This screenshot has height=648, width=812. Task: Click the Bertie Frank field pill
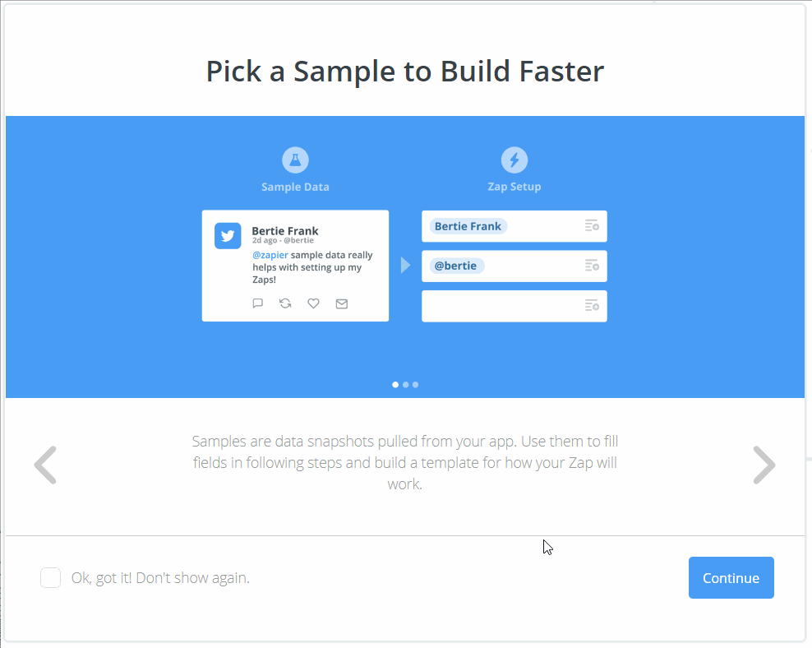468,226
